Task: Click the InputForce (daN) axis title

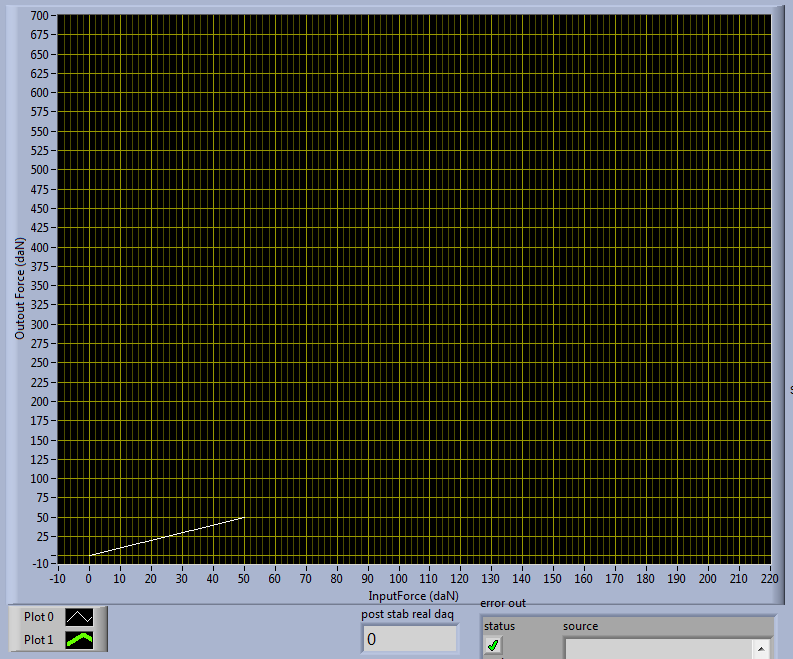Action: click(413, 595)
